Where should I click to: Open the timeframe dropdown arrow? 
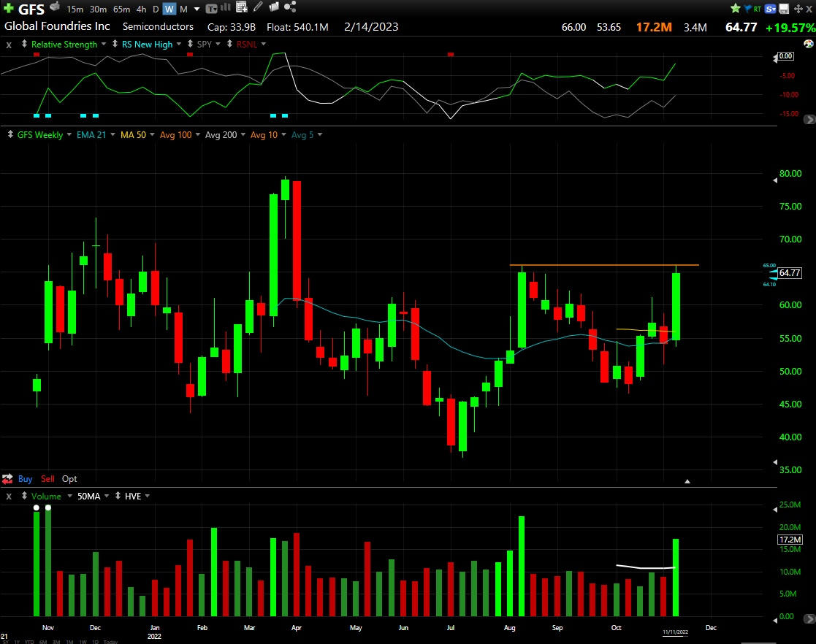pyautogui.click(x=197, y=9)
